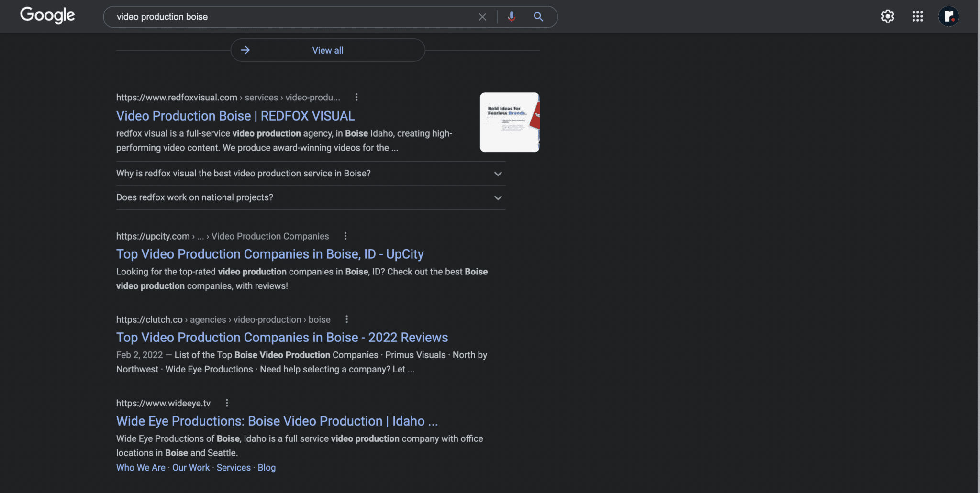Open Google quick settings gear
The image size is (980, 493).
888,16
